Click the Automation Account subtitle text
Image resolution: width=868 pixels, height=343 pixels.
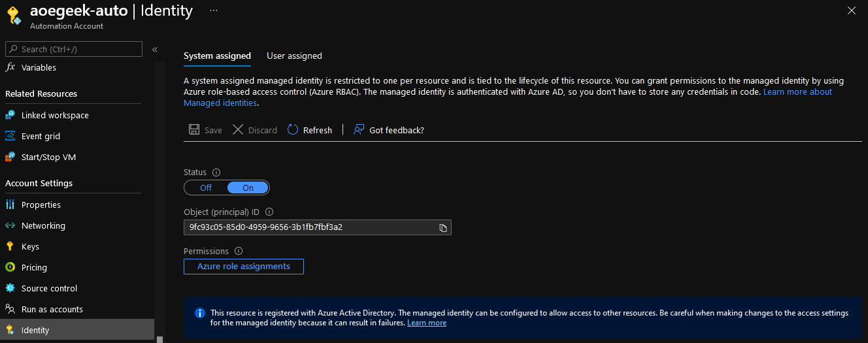pos(67,26)
